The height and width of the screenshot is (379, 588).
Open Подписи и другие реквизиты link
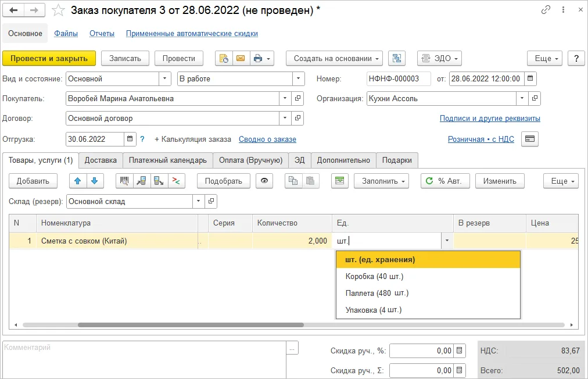point(490,118)
